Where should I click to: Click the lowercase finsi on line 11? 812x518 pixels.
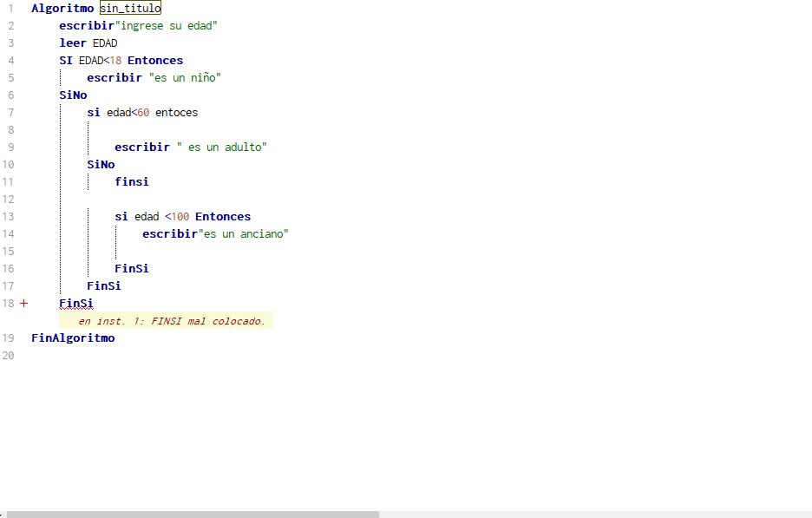[x=132, y=182]
